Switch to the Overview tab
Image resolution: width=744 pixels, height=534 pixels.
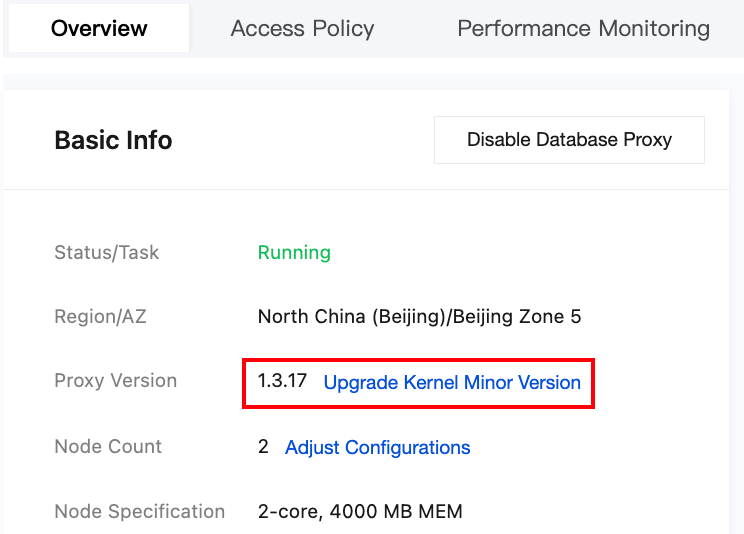pyautogui.click(x=99, y=28)
